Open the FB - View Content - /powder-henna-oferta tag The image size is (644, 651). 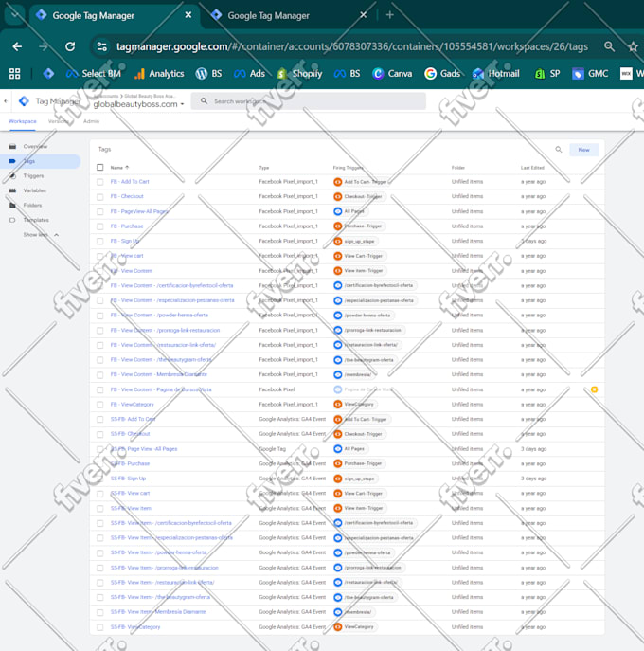pos(159,316)
